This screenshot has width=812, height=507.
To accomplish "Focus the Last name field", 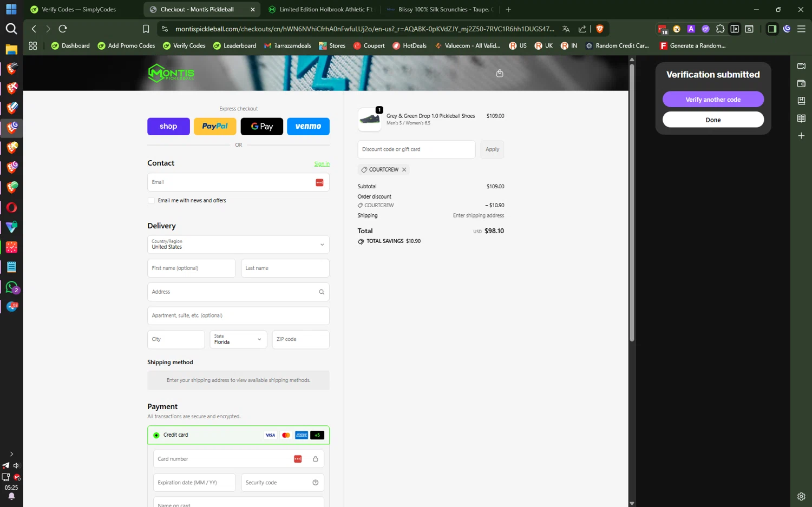I will click(x=285, y=268).
